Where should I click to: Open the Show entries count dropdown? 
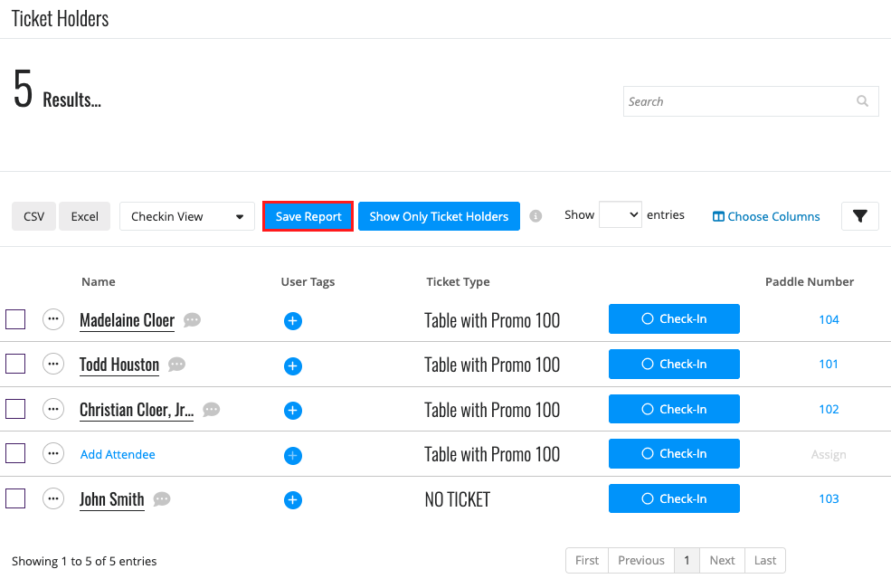click(621, 214)
